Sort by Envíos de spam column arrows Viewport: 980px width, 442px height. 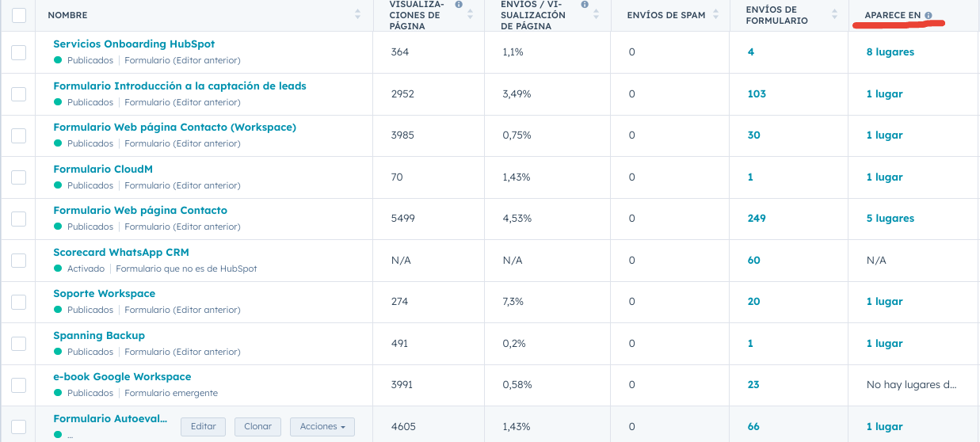click(x=715, y=15)
